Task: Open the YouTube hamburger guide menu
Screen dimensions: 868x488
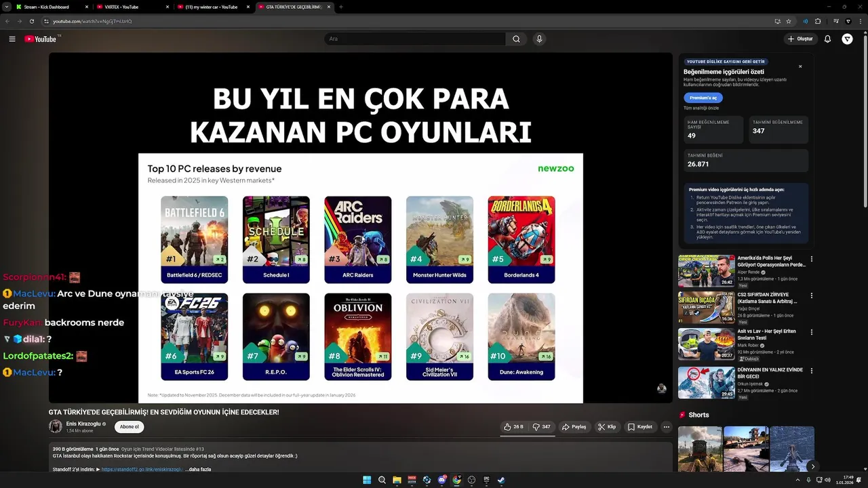Action: point(12,39)
